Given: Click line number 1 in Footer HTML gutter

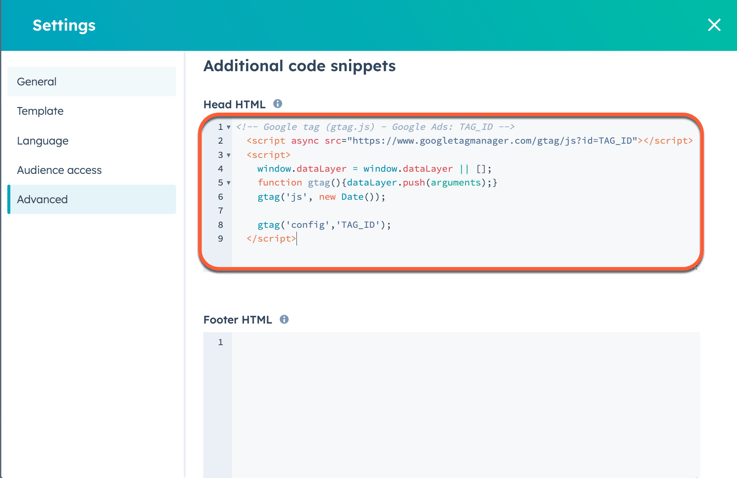Looking at the screenshot, I should click(x=220, y=342).
